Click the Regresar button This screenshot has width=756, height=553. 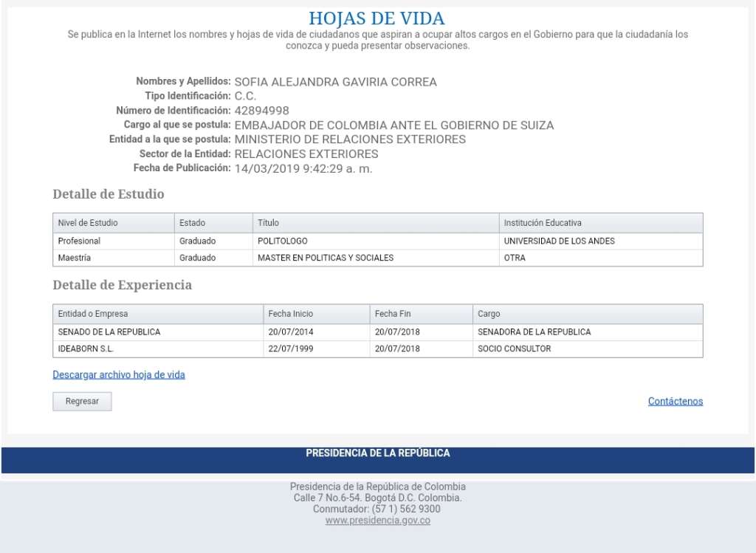[82, 401]
